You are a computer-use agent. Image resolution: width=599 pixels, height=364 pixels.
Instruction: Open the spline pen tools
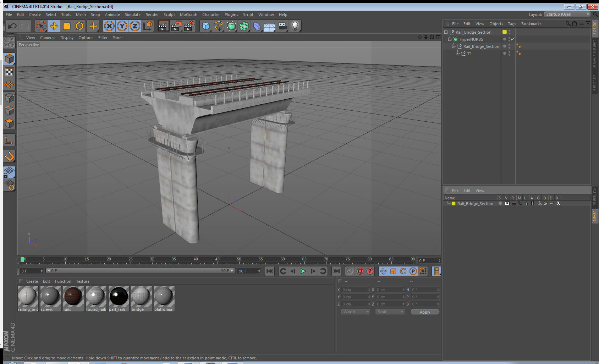[x=219, y=26]
